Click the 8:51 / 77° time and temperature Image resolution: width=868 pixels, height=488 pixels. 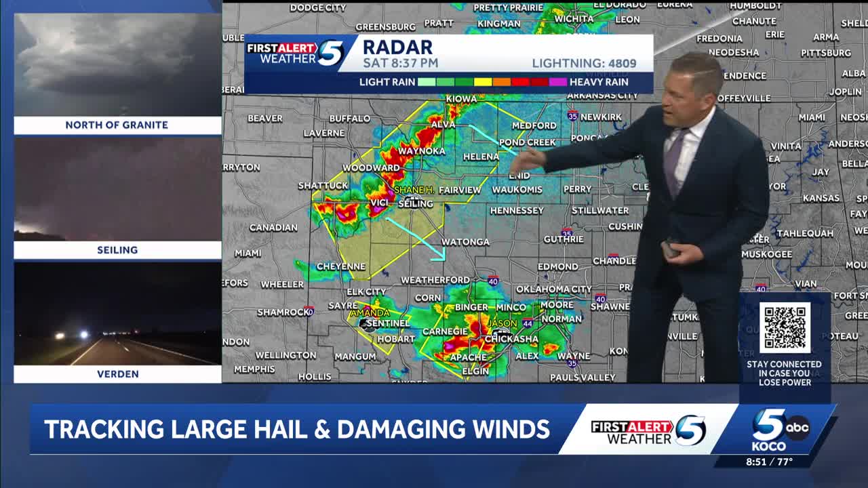[769, 462]
